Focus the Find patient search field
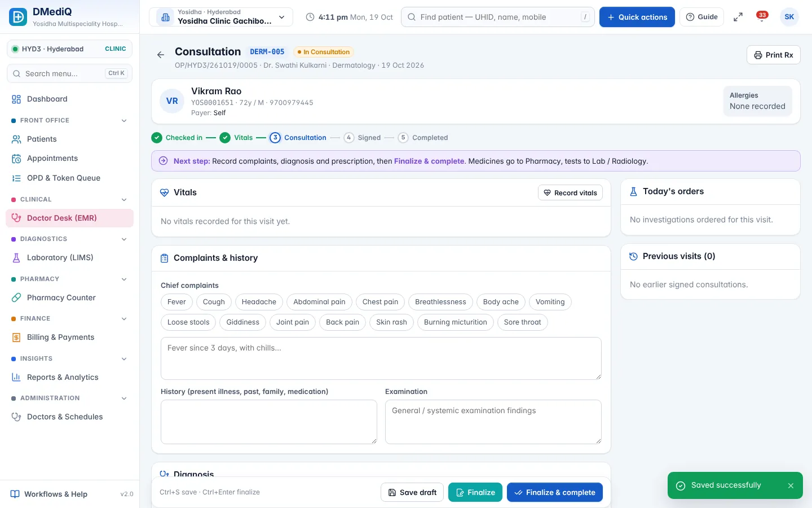Viewport: 812px width, 508px height. [498, 17]
